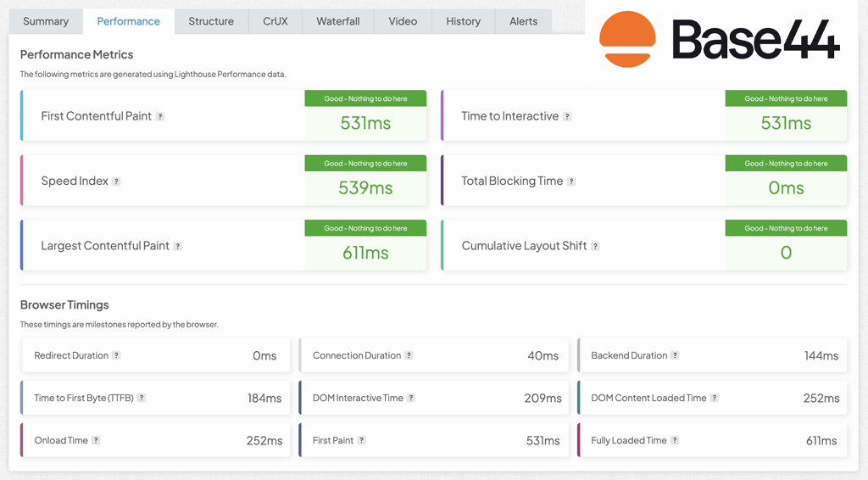Click the Backend Duration 144ms value
Image resolution: width=868 pixels, height=480 pixels.
pos(821,355)
